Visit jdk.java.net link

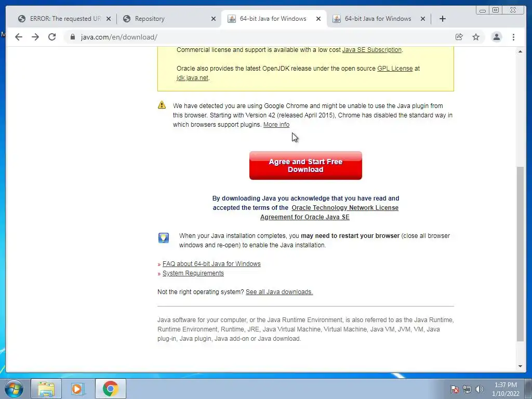point(192,78)
